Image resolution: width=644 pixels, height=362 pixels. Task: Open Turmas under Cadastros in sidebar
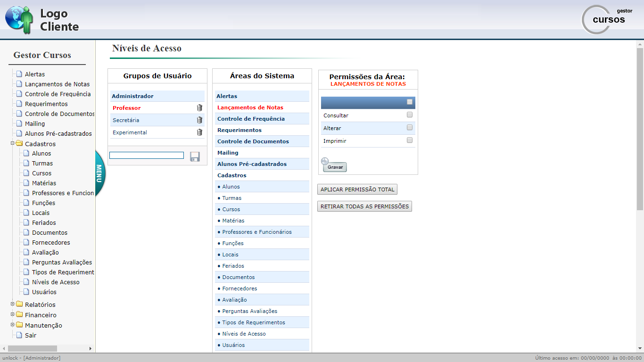click(42, 163)
